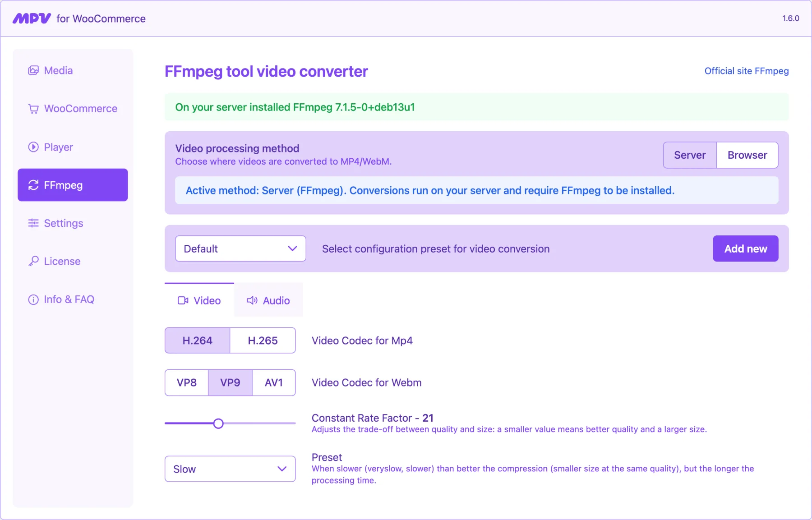
Task: Click the Constant Rate Factor slider handle
Action: tap(218, 423)
